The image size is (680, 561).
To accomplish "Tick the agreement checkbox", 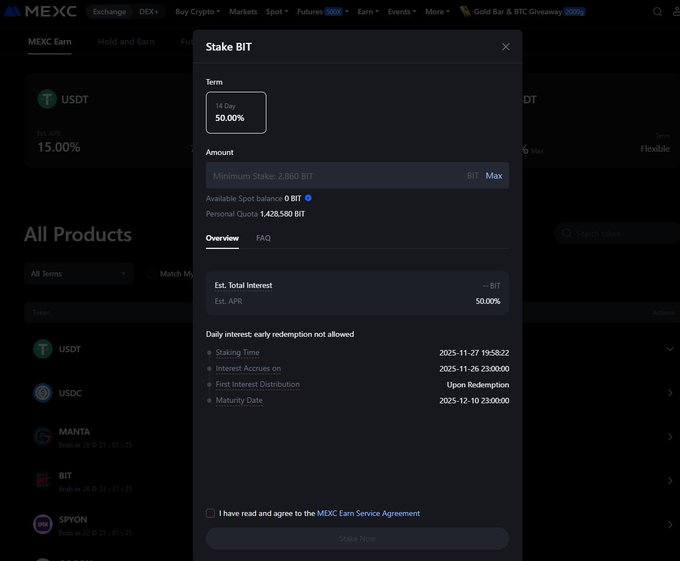I will pyautogui.click(x=210, y=513).
